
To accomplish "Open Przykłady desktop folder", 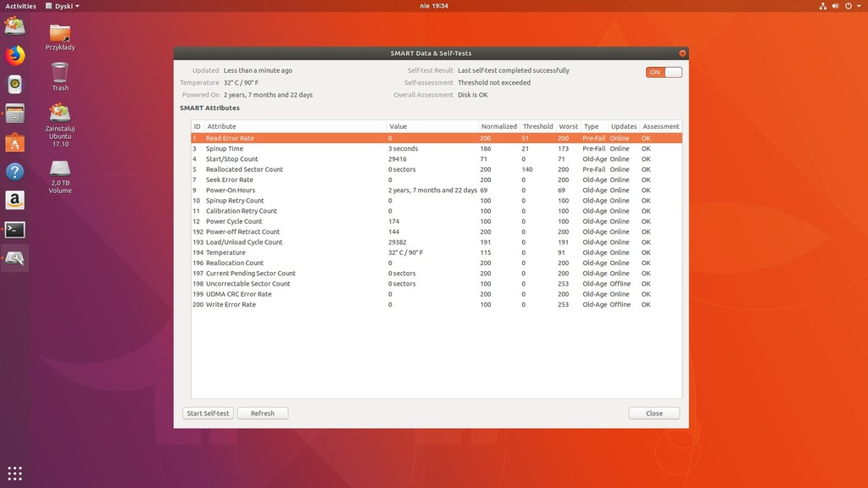I will [60, 37].
